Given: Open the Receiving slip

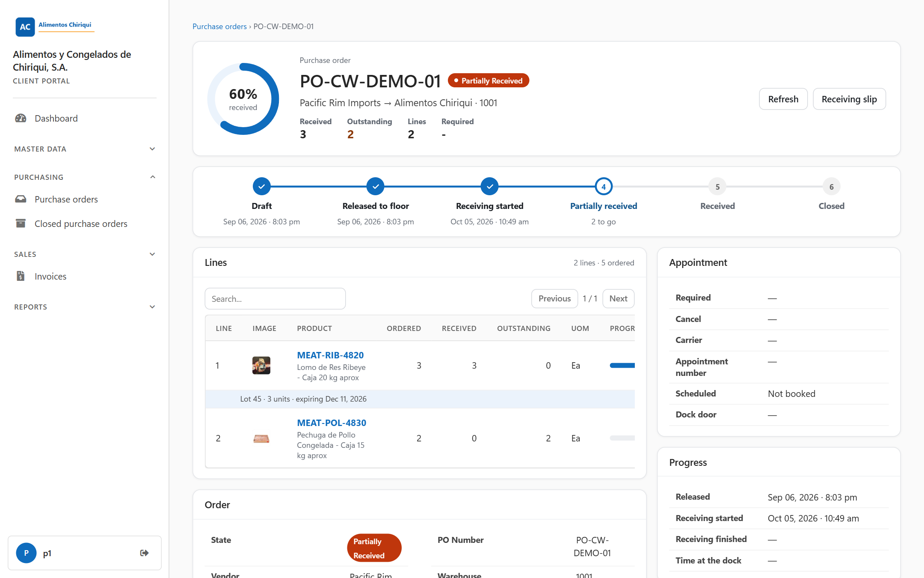Looking at the screenshot, I should click(849, 99).
